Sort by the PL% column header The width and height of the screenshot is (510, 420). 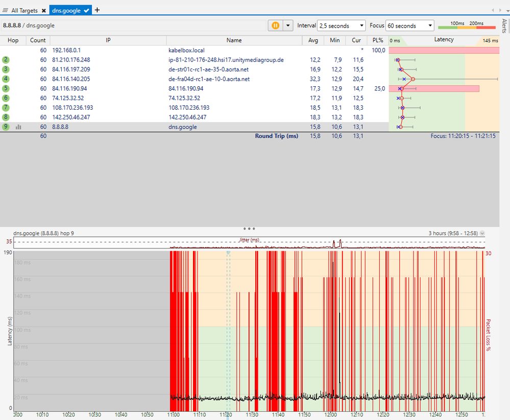(x=378, y=40)
